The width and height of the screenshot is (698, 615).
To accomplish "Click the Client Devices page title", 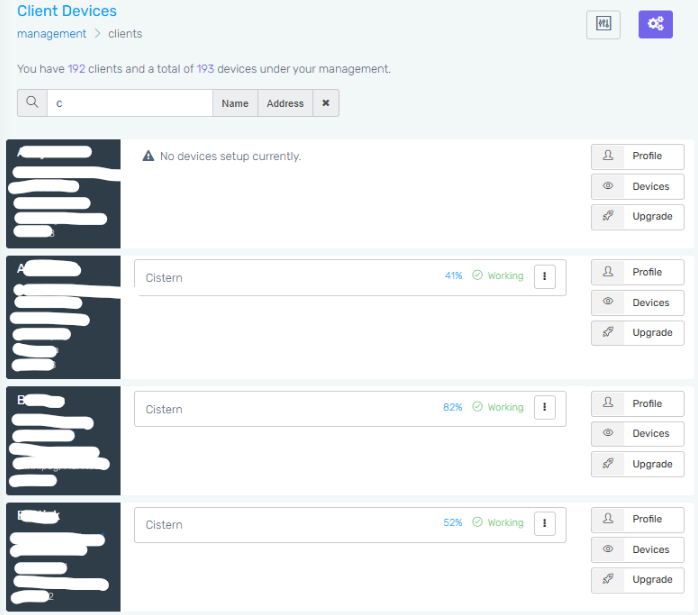I will [x=67, y=11].
